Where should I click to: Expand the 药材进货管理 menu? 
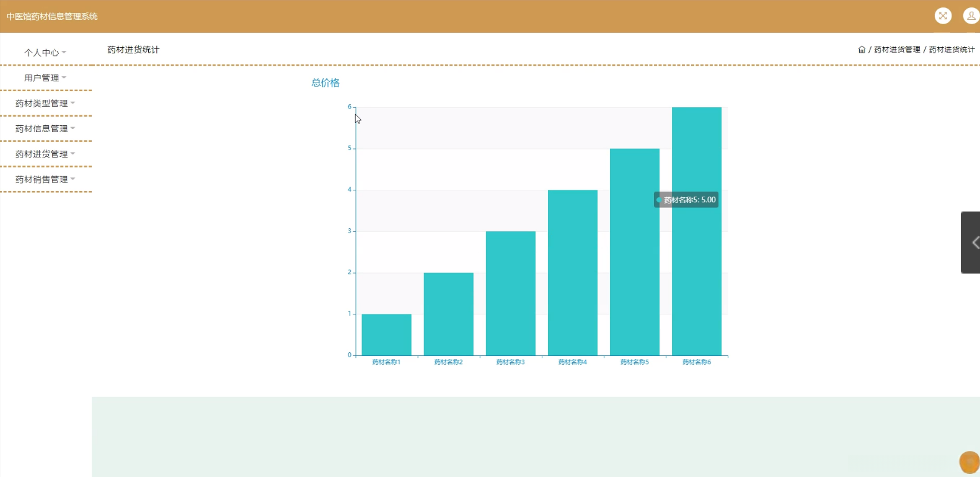(45, 154)
